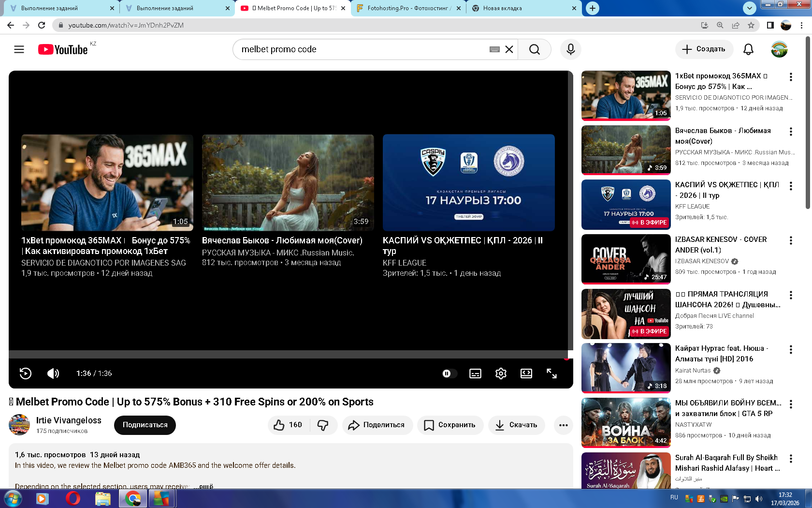Click the Поделиться share button
This screenshot has height=508, width=812.
377,425
